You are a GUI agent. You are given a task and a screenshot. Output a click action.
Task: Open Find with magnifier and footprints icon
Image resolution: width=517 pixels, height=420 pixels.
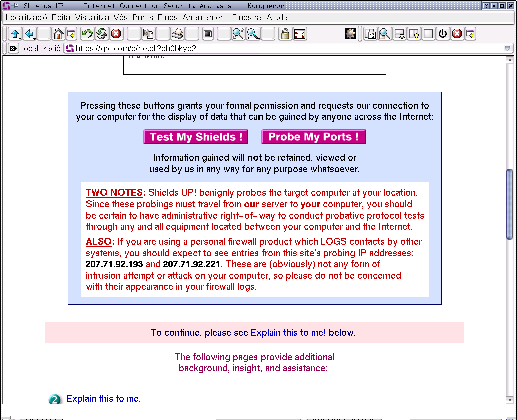point(238,33)
